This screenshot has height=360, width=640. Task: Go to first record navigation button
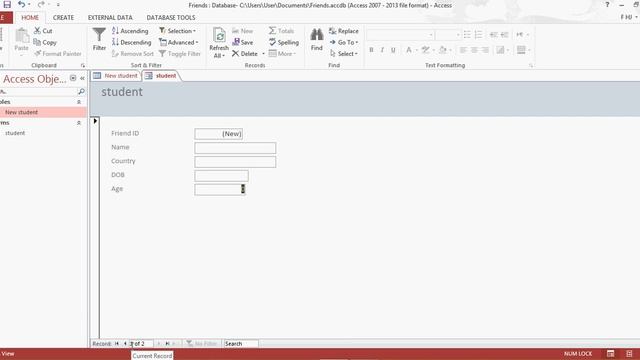coord(117,344)
